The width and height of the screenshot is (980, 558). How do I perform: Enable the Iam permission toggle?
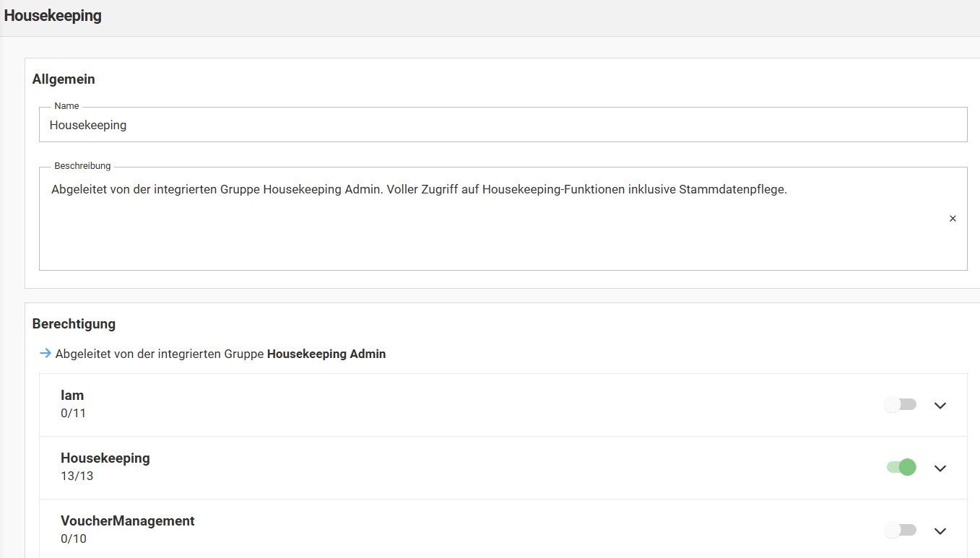[x=900, y=405]
